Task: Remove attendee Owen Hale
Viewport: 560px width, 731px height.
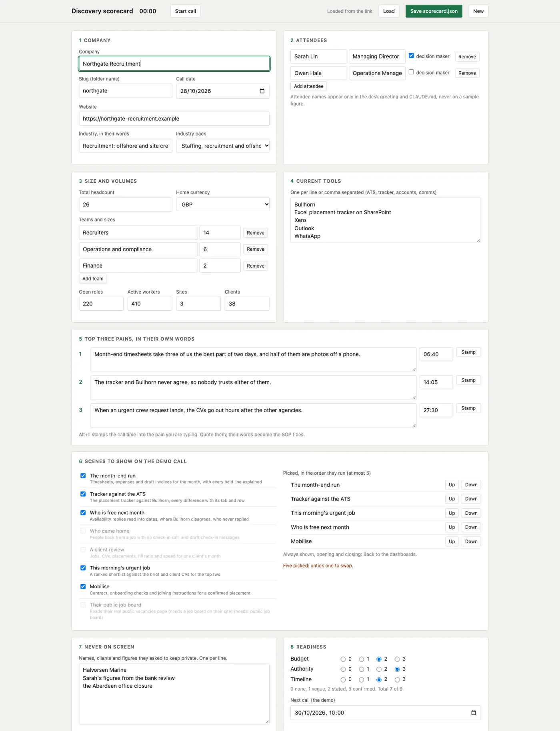Action: (x=467, y=73)
